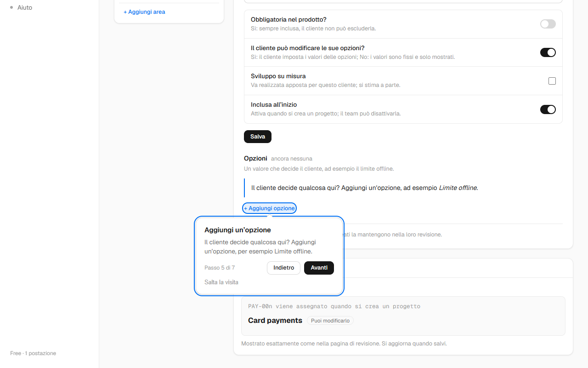Click the Passo 5 di 7 indicator
Screen dimensions: 588x368
click(x=220, y=268)
